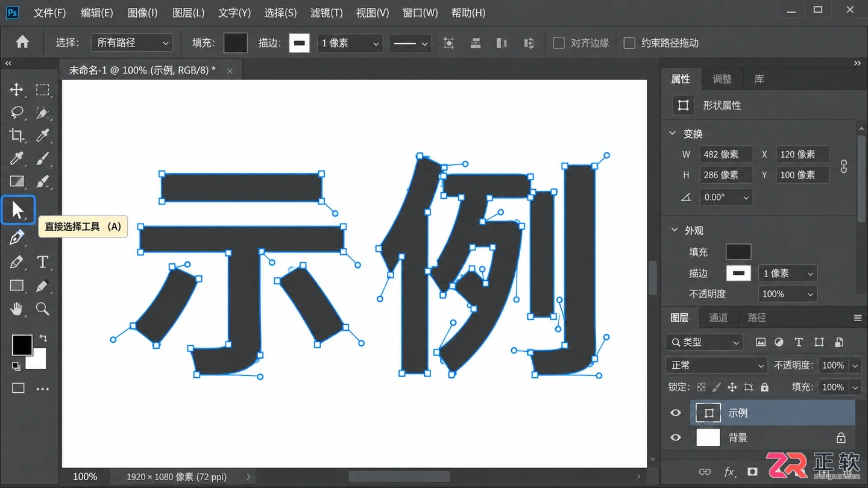
Task: Lock all attributes of the layer
Action: pyautogui.click(x=764, y=387)
